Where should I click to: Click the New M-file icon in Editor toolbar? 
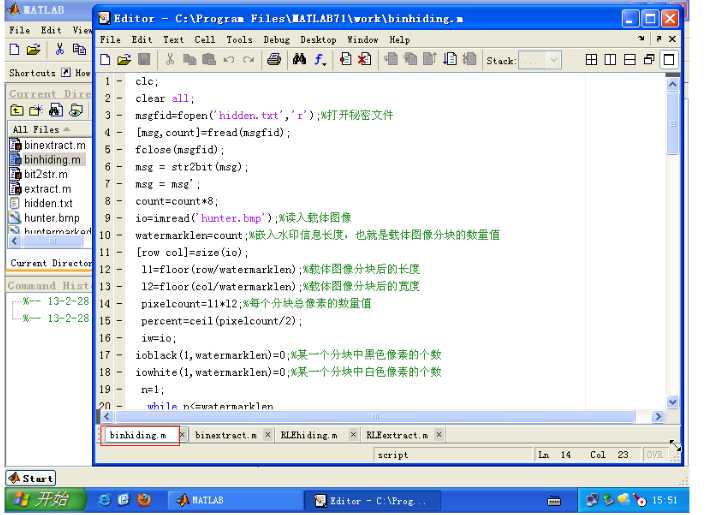tap(105, 60)
